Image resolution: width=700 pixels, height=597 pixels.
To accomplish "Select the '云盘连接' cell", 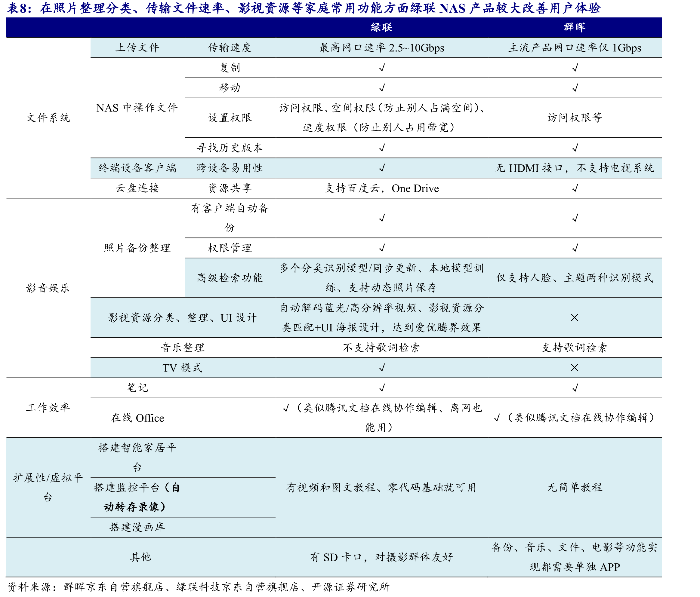I will coord(137,188).
